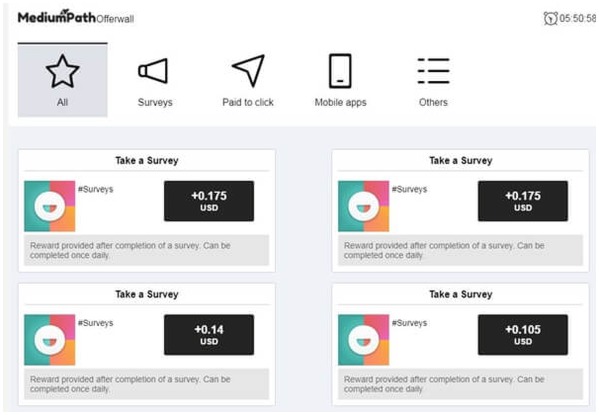
Task: Click the #Surveys tag in bottom-right card
Action: (409, 323)
